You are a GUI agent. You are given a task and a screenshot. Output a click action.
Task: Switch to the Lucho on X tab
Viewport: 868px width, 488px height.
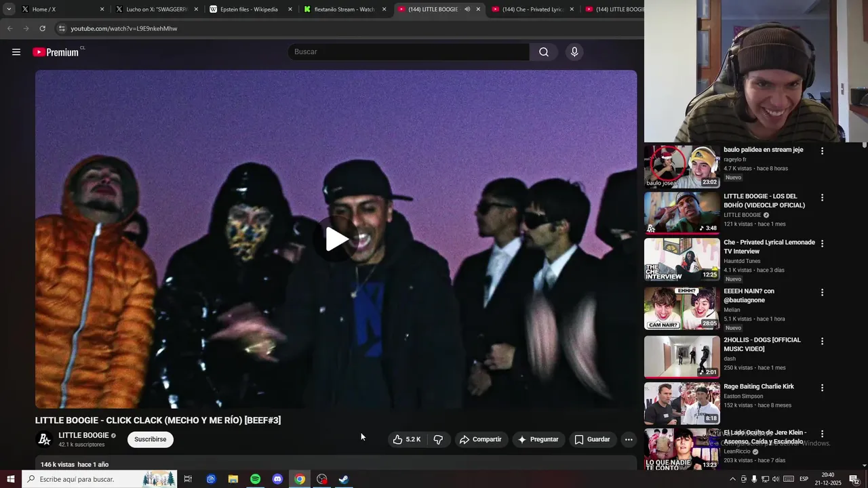[x=155, y=9]
